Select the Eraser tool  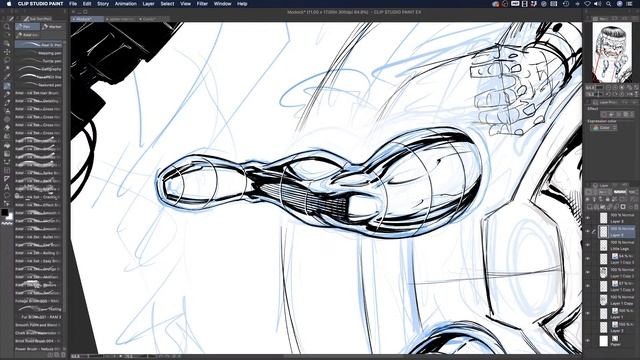(x=7, y=128)
